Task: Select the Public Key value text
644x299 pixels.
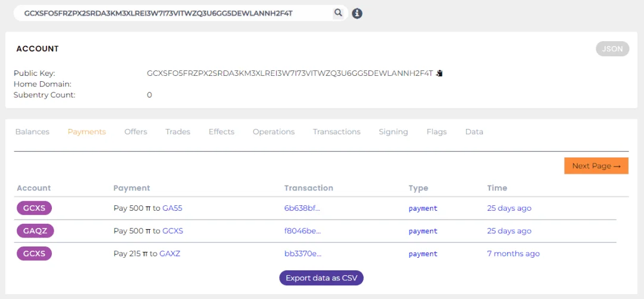Action: tap(290, 73)
